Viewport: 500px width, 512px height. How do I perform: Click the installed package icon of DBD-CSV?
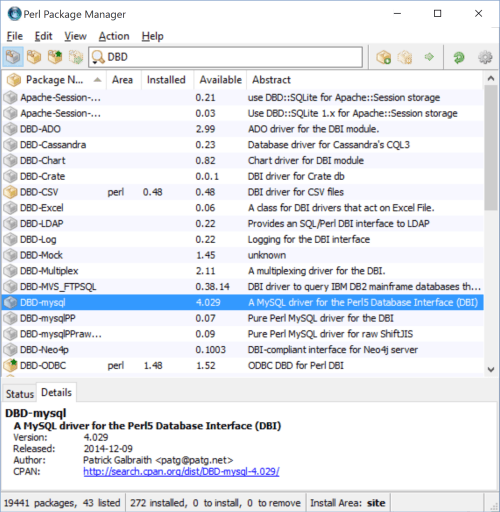[x=10, y=192]
